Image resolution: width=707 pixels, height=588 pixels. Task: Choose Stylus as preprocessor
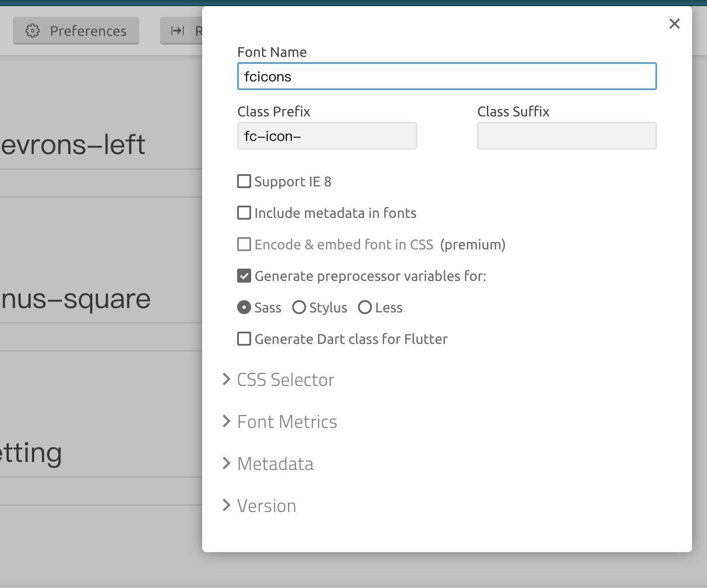299,307
